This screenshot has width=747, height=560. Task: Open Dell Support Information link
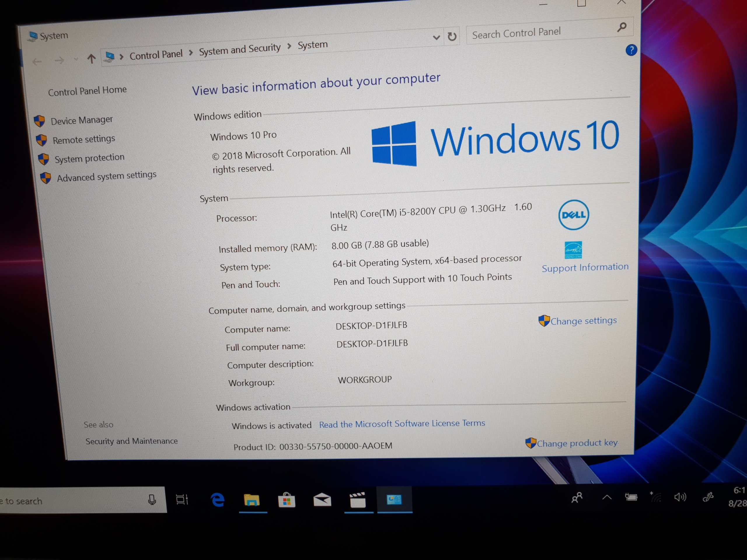tap(585, 267)
